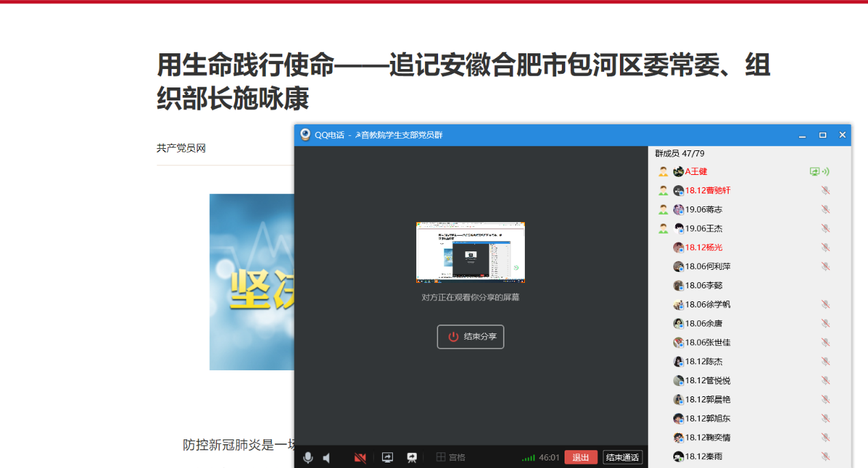Click muted mic icon next to 18.12曹驰轩
Image resolution: width=868 pixels, height=468 pixels.
pos(826,191)
